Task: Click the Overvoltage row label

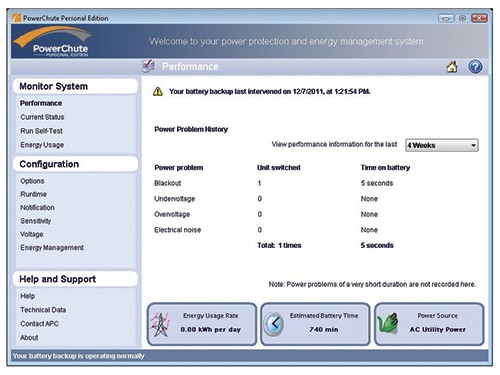Action: click(172, 214)
